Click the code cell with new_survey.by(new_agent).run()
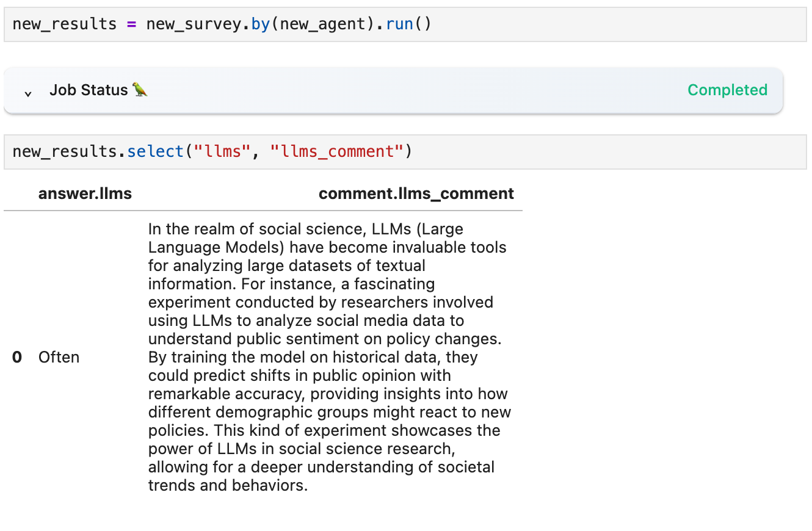 coord(405,24)
